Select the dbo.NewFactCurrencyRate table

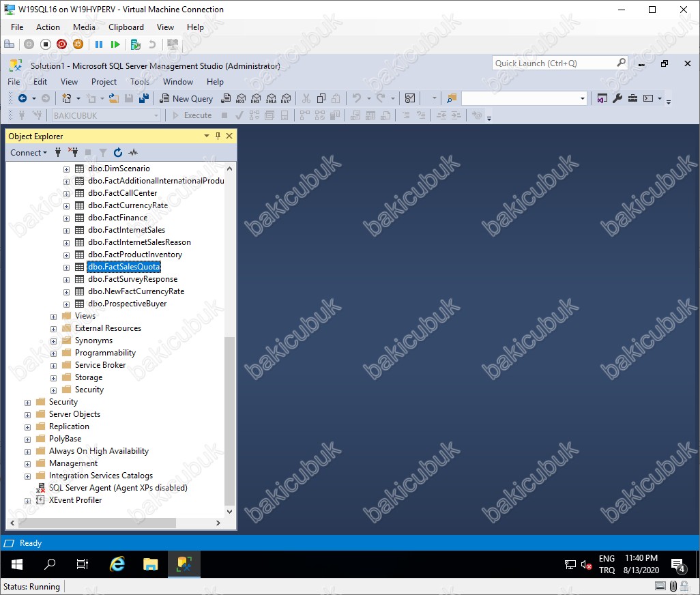136,291
